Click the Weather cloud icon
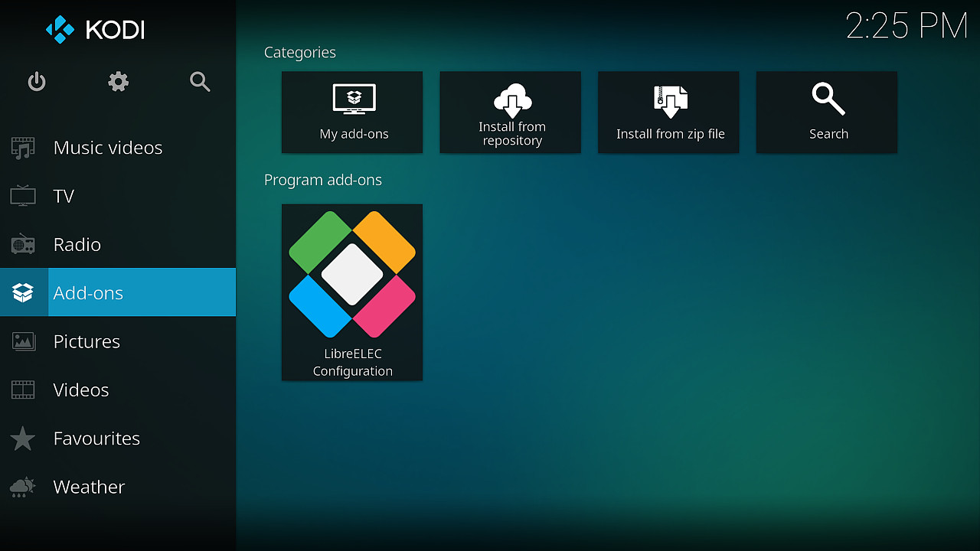This screenshot has height=551, width=980. pyautogui.click(x=23, y=487)
